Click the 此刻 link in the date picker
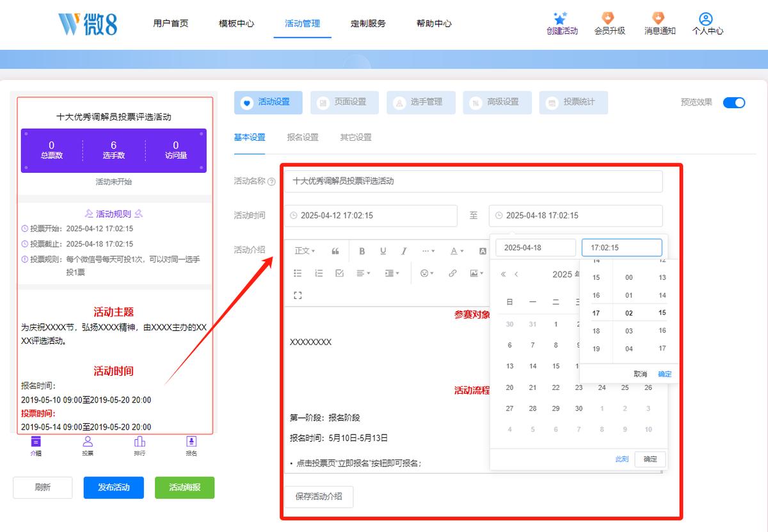 621,459
